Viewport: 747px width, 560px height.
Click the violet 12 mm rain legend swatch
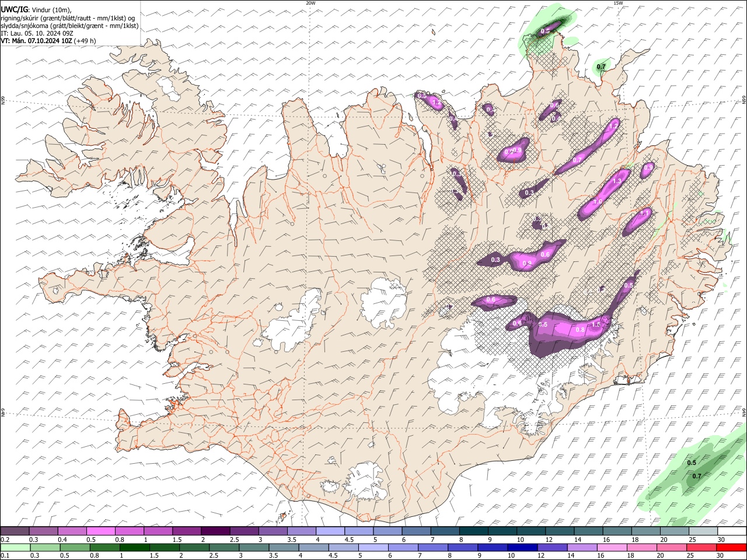pos(551,547)
